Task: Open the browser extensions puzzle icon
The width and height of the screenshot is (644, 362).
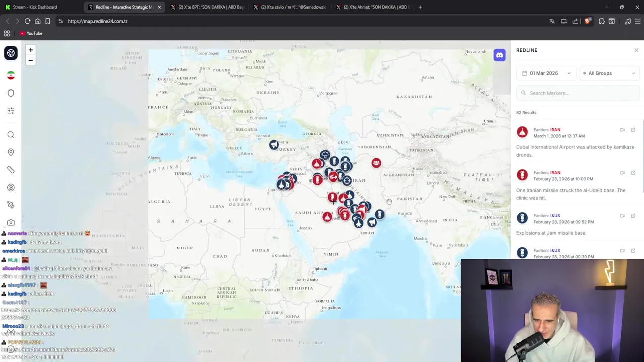Action: pyautogui.click(x=602, y=21)
